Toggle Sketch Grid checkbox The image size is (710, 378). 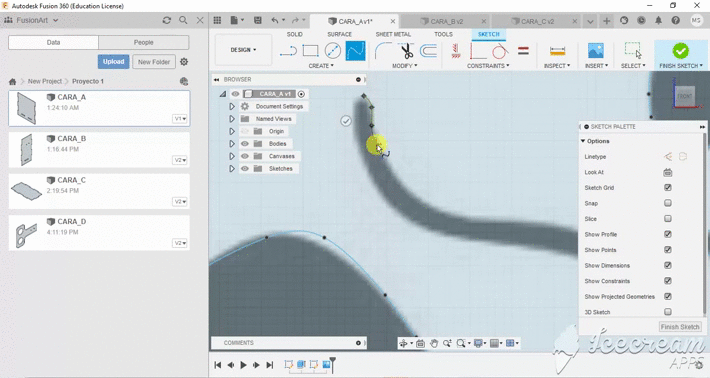coord(667,187)
